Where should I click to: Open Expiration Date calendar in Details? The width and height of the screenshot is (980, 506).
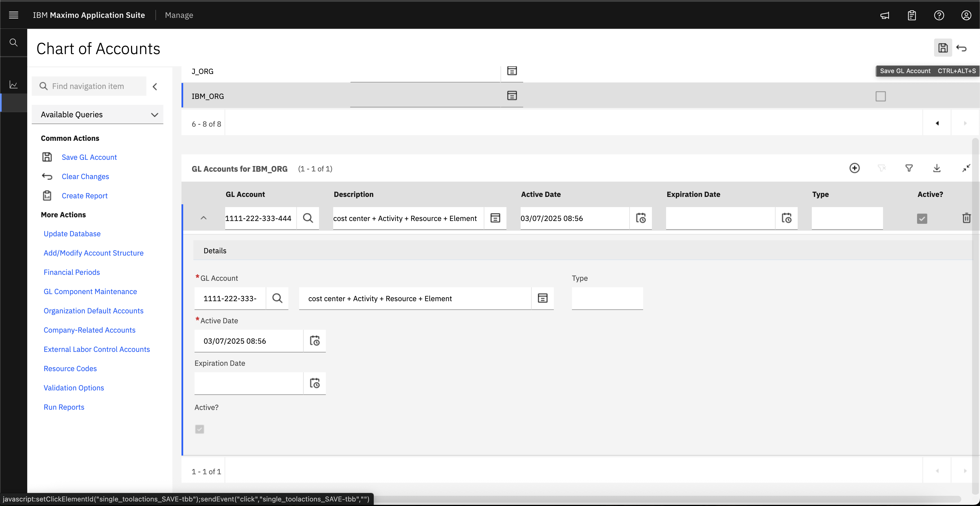click(x=315, y=384)
